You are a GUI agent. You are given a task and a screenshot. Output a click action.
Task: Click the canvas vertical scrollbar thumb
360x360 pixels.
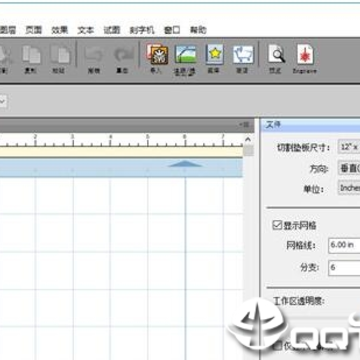[x=248, y=151]
